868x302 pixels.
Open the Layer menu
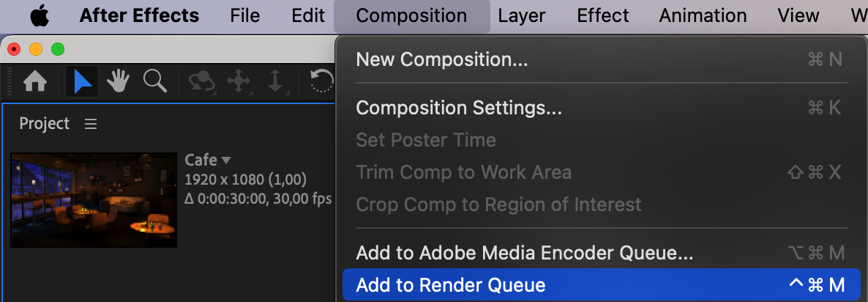coord(522,15)
